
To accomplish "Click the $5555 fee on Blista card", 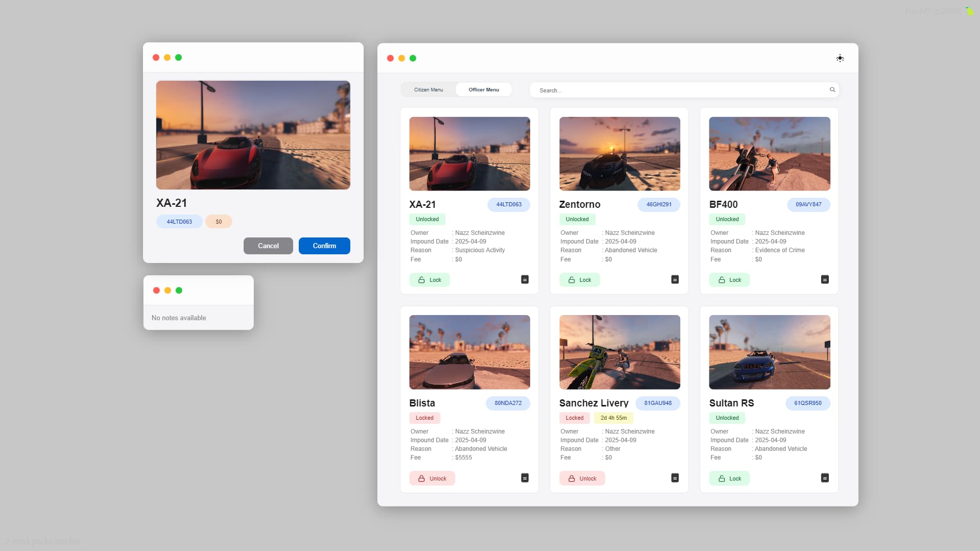I will (463, 458).
